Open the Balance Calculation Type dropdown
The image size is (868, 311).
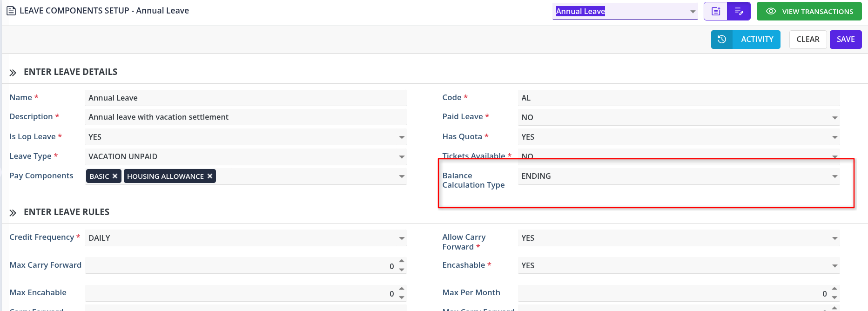pos(679,176)
